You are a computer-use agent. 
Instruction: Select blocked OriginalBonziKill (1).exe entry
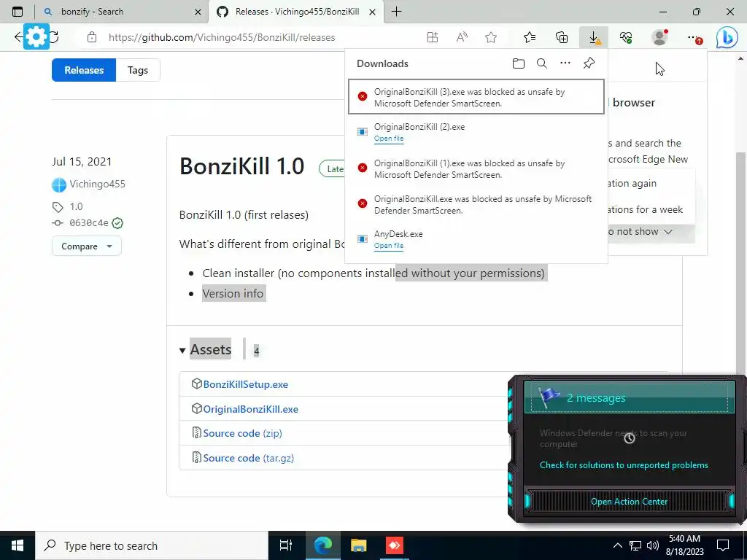click(x=476, y=168)
